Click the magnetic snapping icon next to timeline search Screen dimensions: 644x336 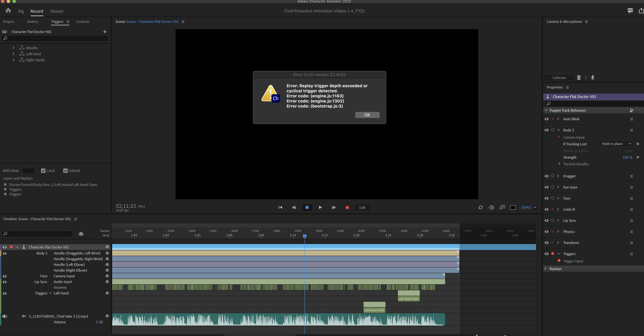[x=81, y=234]
